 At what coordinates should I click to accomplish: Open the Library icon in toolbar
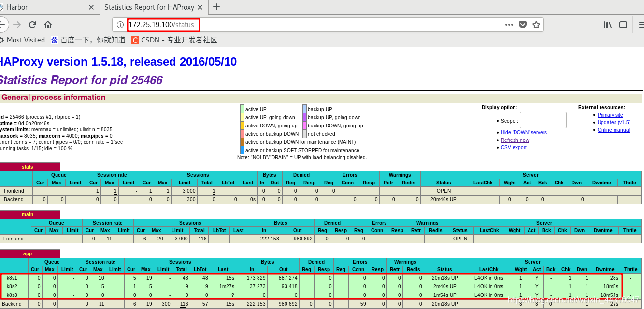click(608, 25)
